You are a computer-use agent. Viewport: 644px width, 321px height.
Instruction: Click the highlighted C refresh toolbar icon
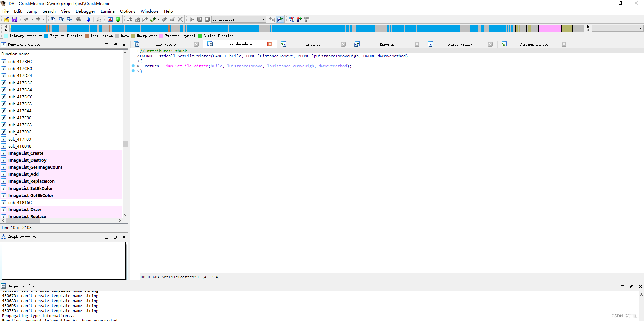280,19
